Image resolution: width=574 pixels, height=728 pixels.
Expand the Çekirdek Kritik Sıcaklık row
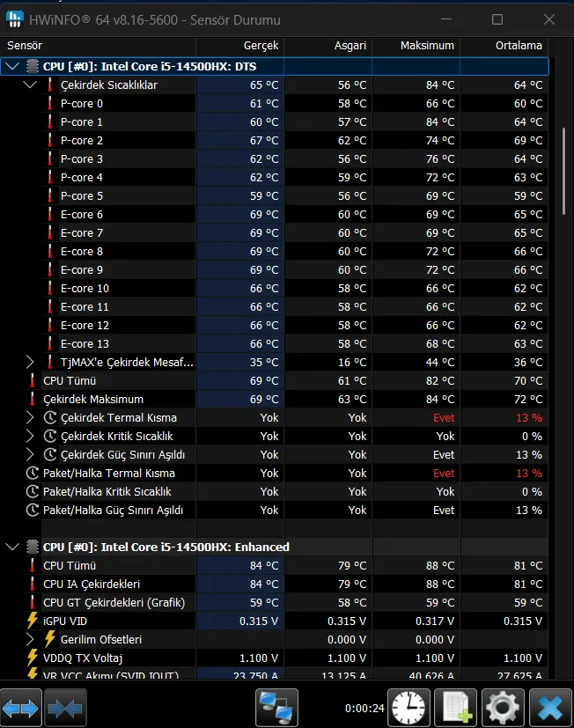(x=30, y=437)
